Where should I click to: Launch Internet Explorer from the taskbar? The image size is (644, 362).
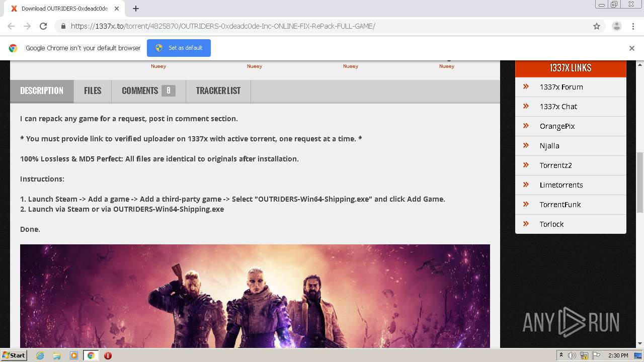point(40,355)
